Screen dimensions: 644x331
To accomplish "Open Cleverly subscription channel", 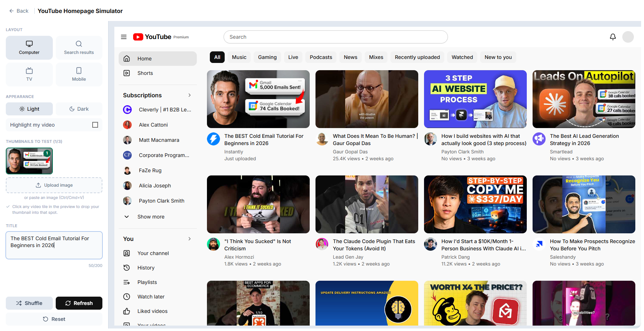I will click(x=158, y=110).
